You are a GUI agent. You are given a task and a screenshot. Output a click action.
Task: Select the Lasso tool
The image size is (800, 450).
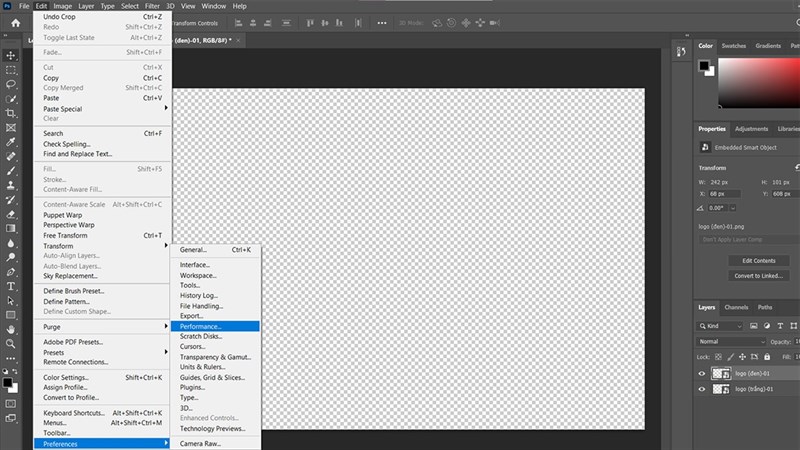pyautogui.click(x=11, y=85)
